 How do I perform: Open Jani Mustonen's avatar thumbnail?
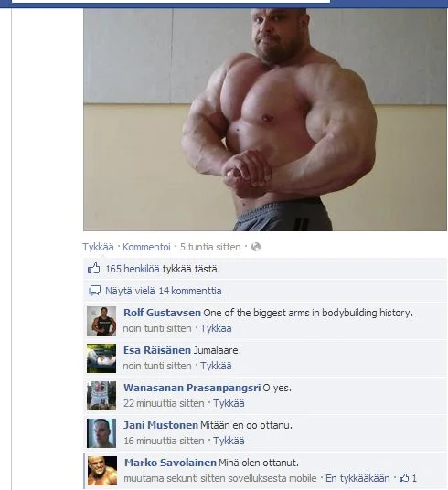[x=101, y=433]
